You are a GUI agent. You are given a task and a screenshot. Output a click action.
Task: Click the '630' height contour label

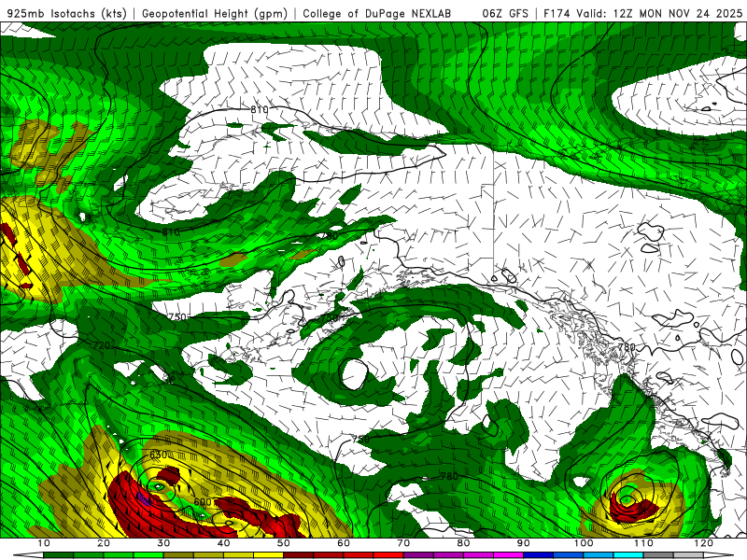(x=158, y=455)
